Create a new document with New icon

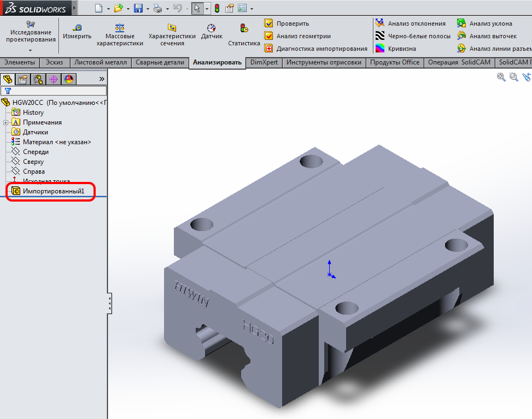(x=99, y=8)
